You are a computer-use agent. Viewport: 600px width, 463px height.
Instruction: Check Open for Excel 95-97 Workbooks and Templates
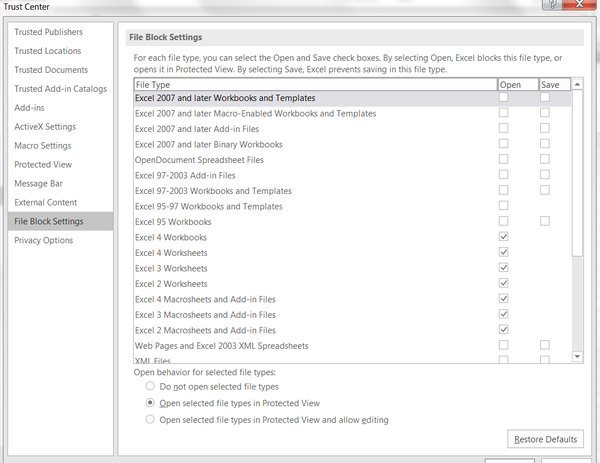tap(504, 205)
